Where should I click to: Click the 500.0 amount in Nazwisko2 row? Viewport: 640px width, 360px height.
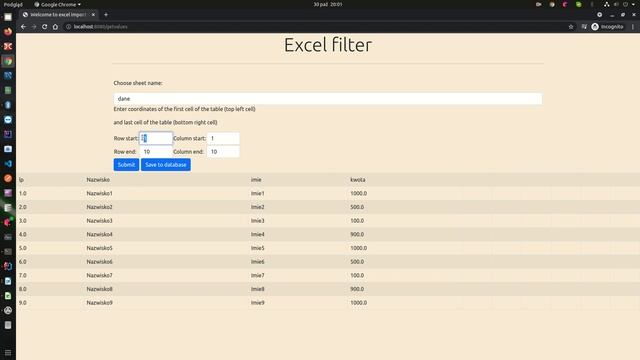point(357,207)
